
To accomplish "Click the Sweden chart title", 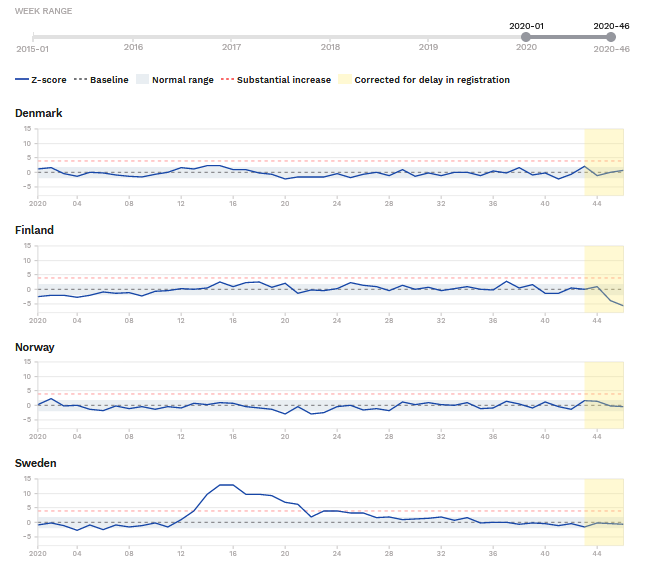I will 35,463.
